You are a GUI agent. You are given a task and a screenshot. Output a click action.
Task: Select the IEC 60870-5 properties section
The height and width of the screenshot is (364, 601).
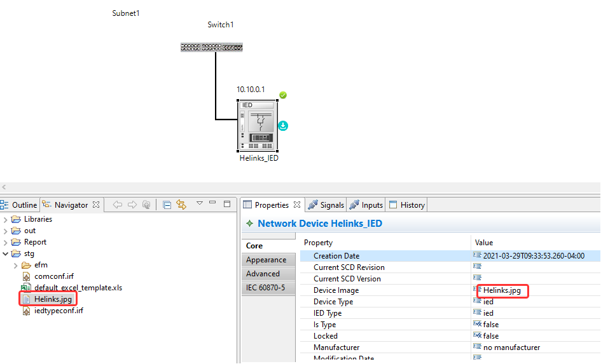coord(265,288)
